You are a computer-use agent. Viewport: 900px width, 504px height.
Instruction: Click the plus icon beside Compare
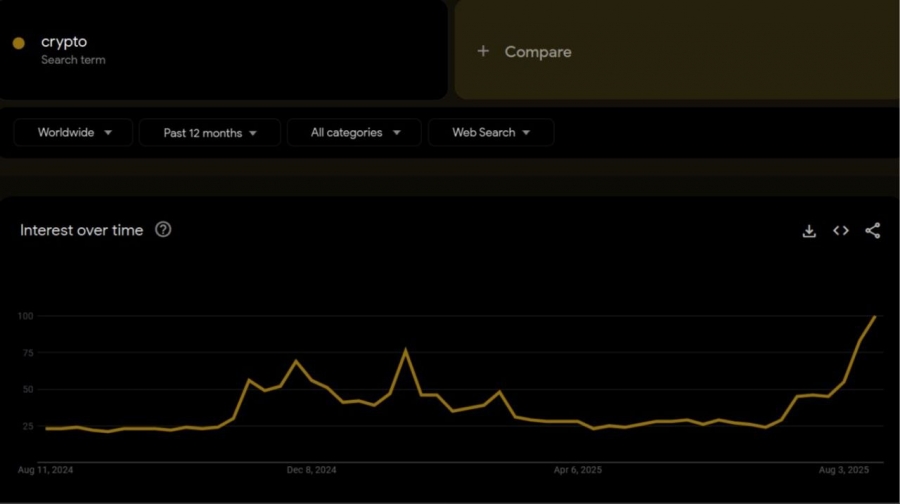(483, 51)
